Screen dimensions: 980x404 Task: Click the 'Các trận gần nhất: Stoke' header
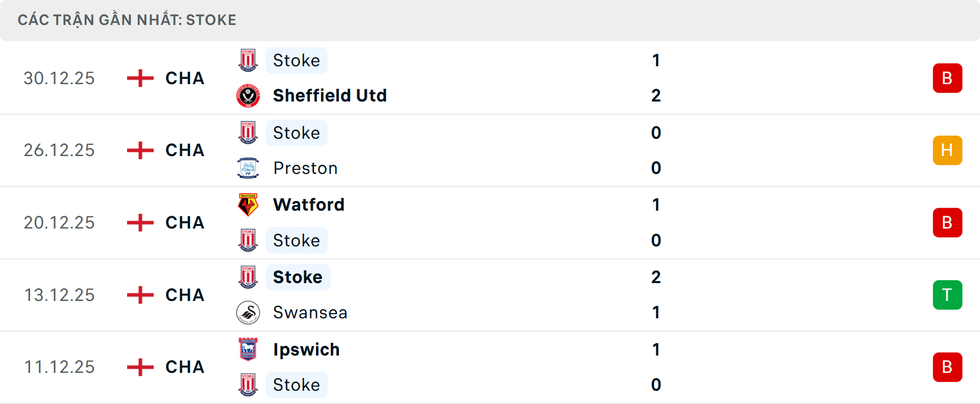tap(127, 20)
